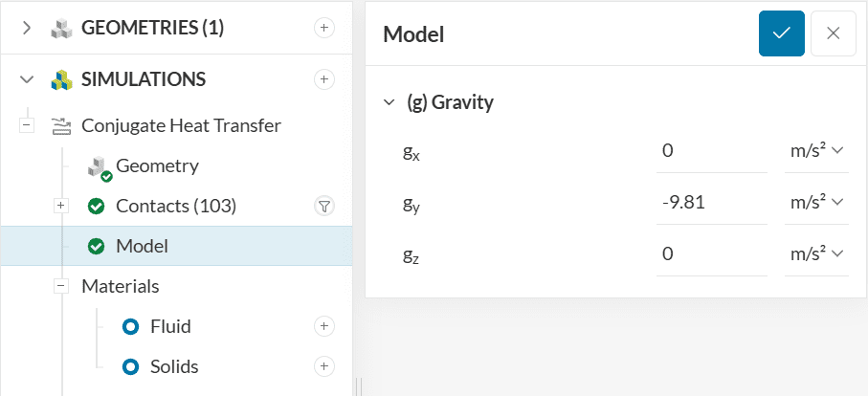The width and height of the screenshot is (868, 396).
Task: Click the Geometry cube icon in tree
Action: [97, 167]
